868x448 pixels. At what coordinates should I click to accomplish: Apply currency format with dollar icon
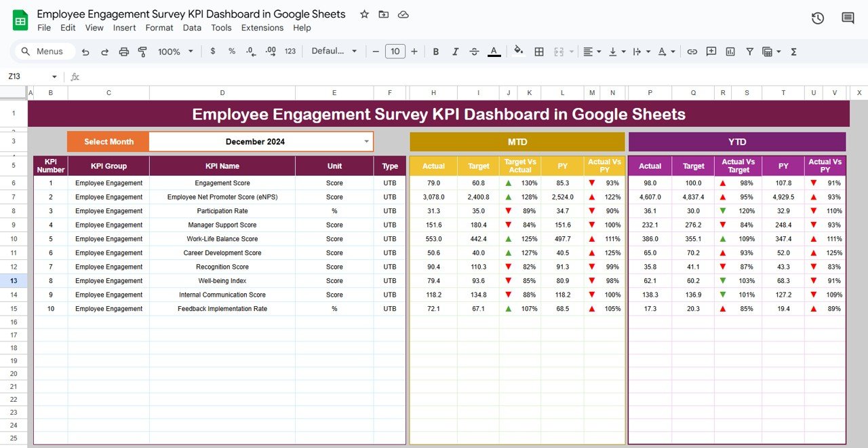pyautogui.click(x=212, y=51)
